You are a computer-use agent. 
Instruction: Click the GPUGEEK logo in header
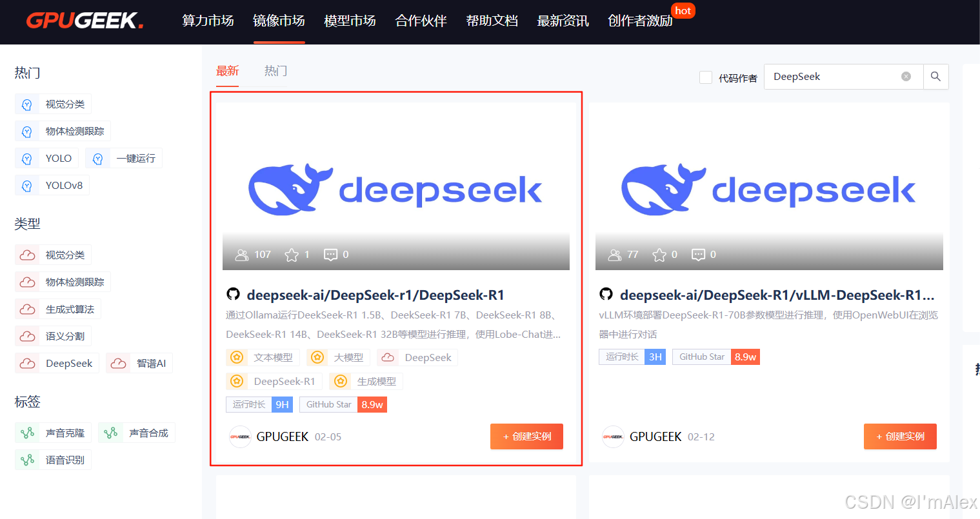tap(85, 21)
